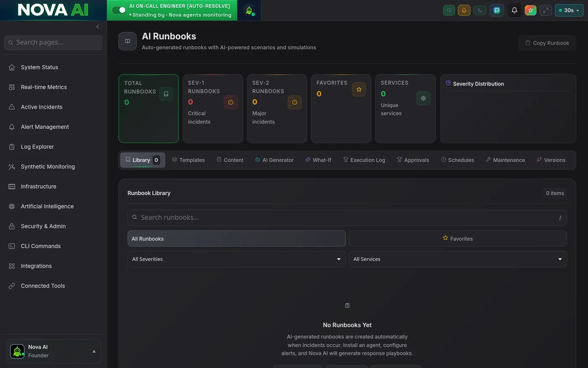Click the Synthetic Monitoring sidebar icon
The width and height of the screenshot is (588, 368).
[x=12, y=167]
